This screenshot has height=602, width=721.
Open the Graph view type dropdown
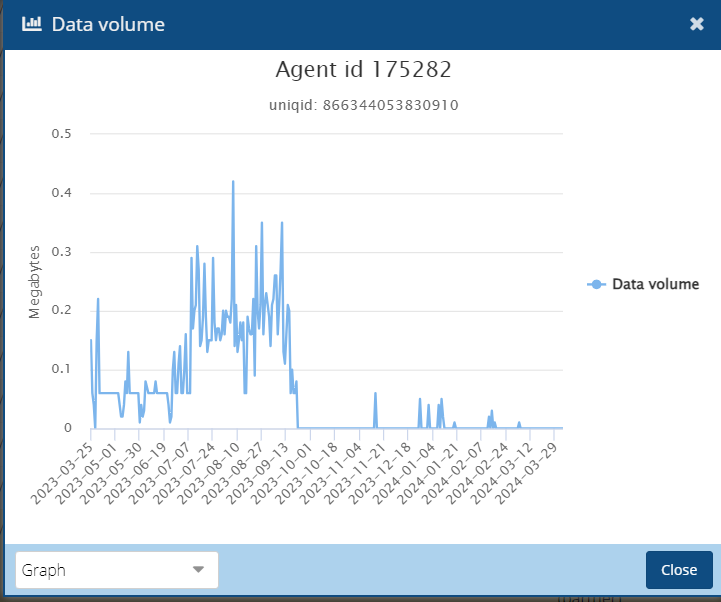pyautogui.click(x=117, y=570)
